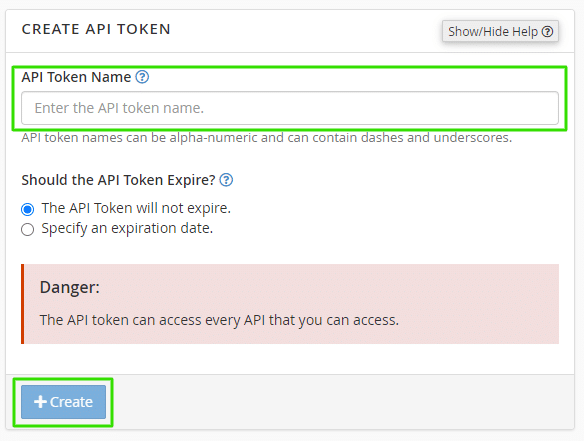Create the API token with Create button

(63, 402)
